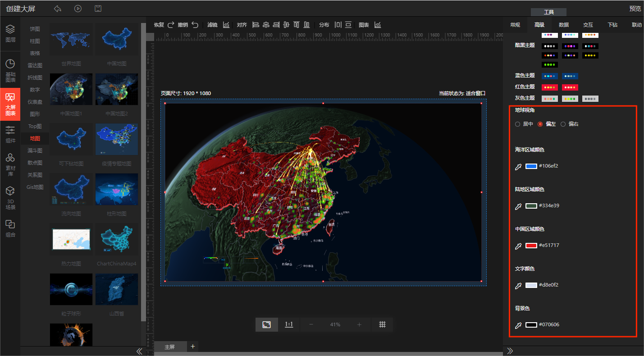Click the back arrow icon in title bar
Screen dimensions: 644x356
point(57,9)
